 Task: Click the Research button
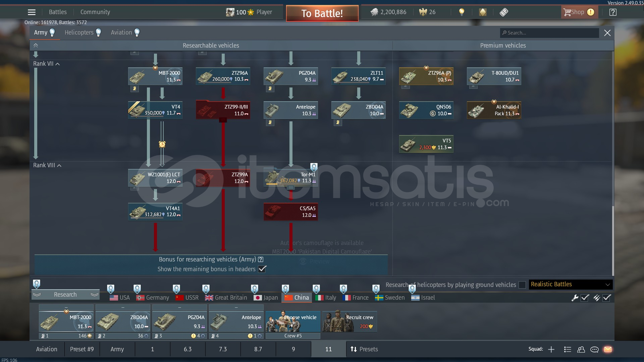tap(65, 294)
